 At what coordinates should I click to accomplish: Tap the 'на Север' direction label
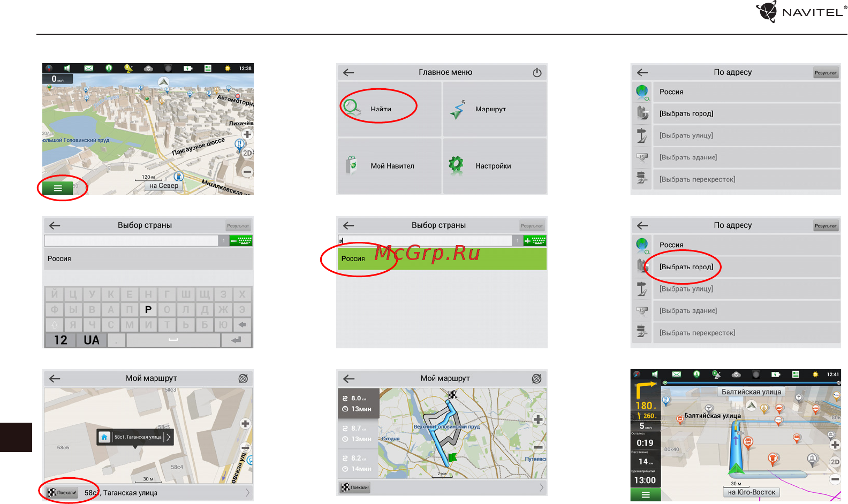tap(164, 186)
